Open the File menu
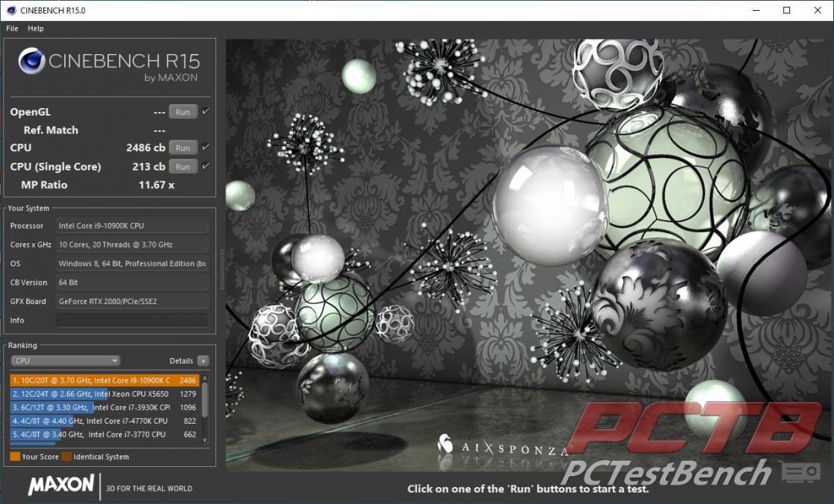Image resolution: width=834 pixels, height=504 pixels. coord(12,29)
